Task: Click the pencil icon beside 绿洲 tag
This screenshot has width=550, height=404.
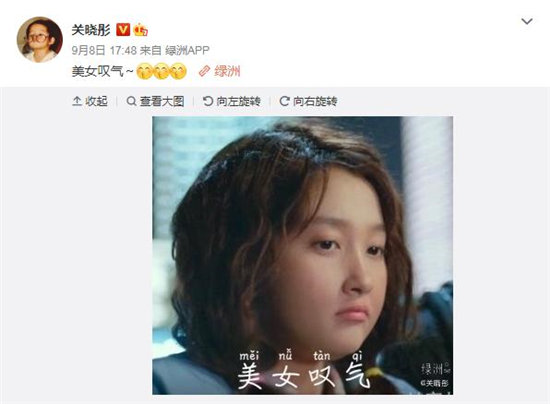Action: tap(204, 71)
